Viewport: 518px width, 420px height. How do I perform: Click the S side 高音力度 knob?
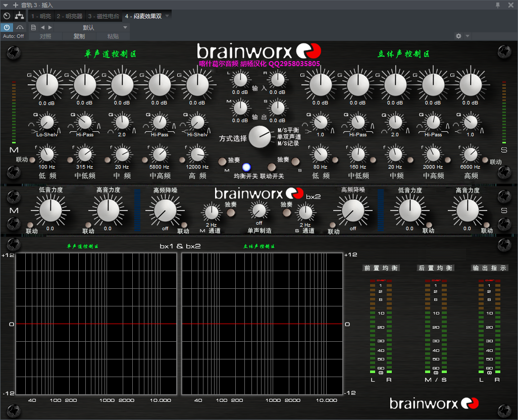(x=468, y=211)
